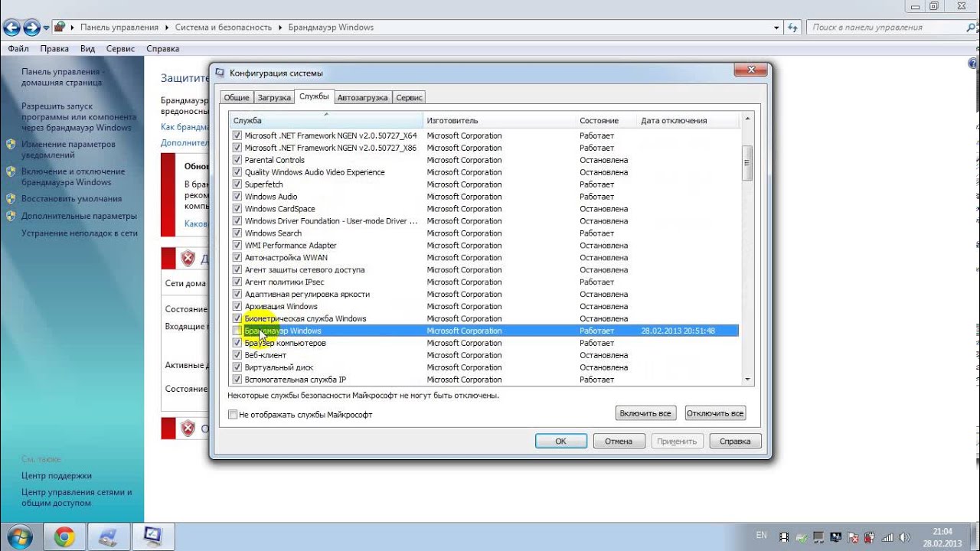Screen dimensions: 980x551
Task: Click 'Система и безопасность' breadcrumb
Action: click(224, 28)
